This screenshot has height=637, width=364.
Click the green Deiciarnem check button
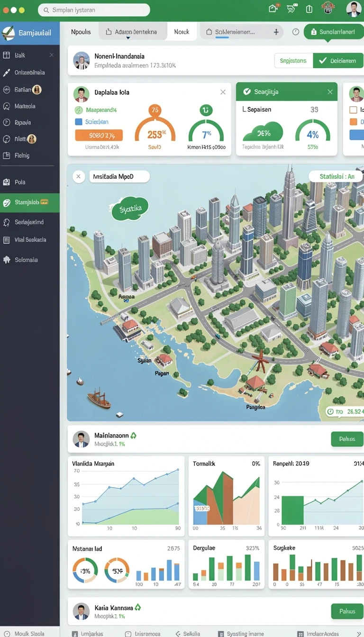338,61
